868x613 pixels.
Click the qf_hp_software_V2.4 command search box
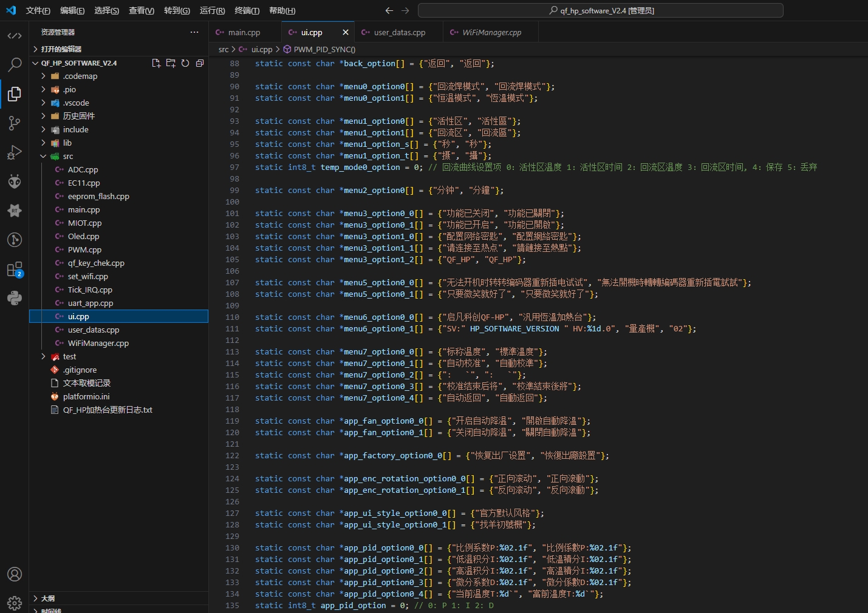[600, 11]
